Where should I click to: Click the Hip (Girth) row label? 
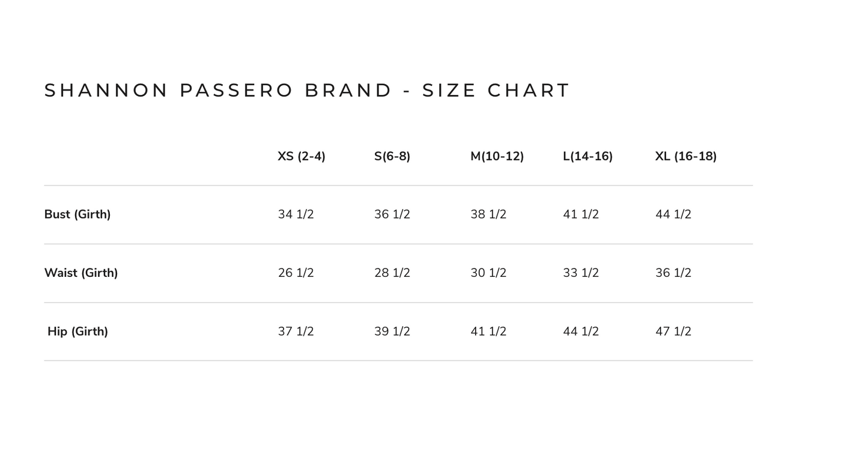(x=77, y=331)
